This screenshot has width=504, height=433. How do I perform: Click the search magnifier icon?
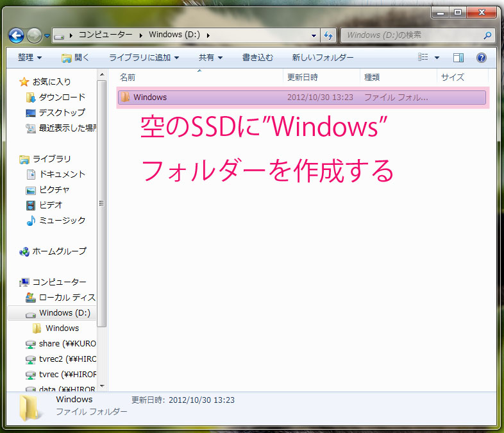(487, 35)
